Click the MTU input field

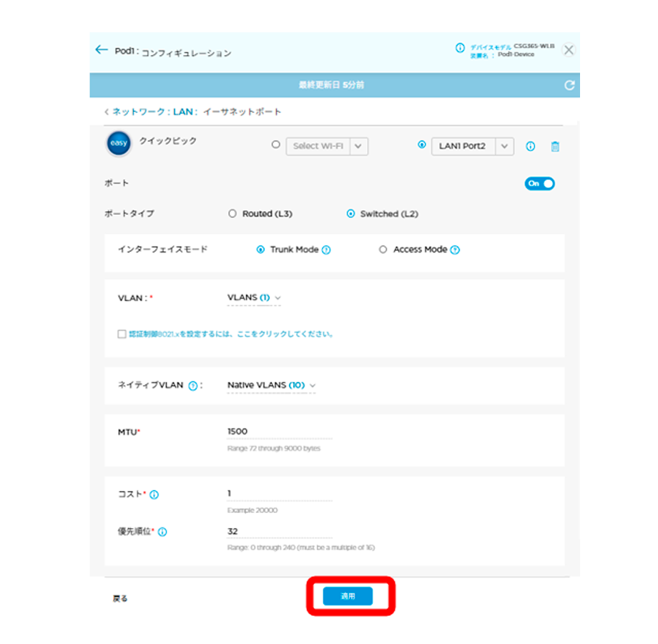(x=279, y=431)
